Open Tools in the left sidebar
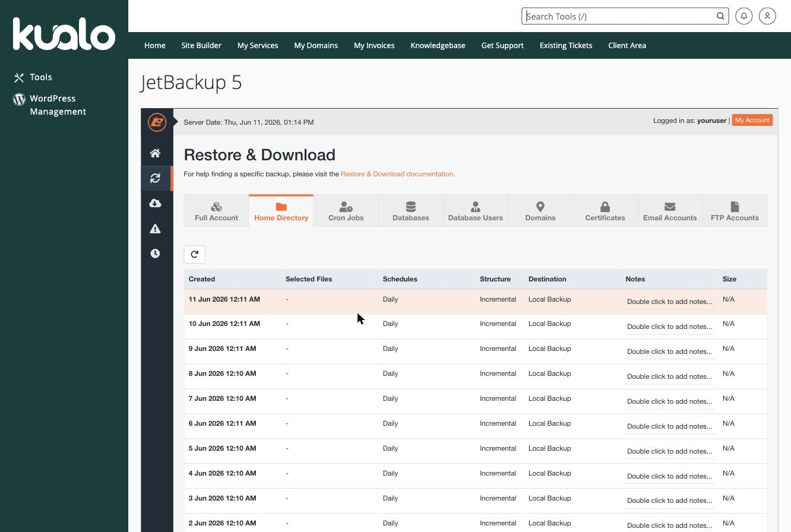 [33, 77]
